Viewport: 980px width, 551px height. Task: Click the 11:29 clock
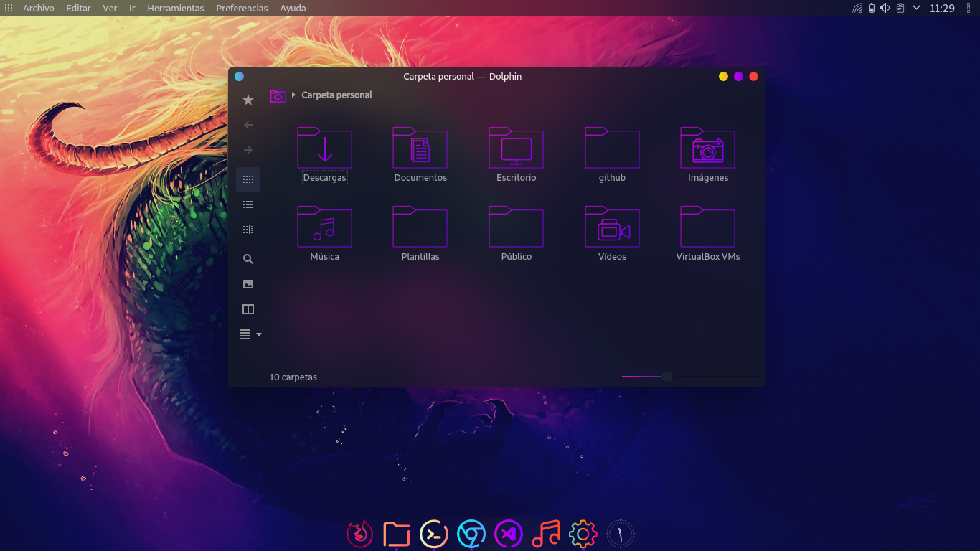[x=942, y=8]
